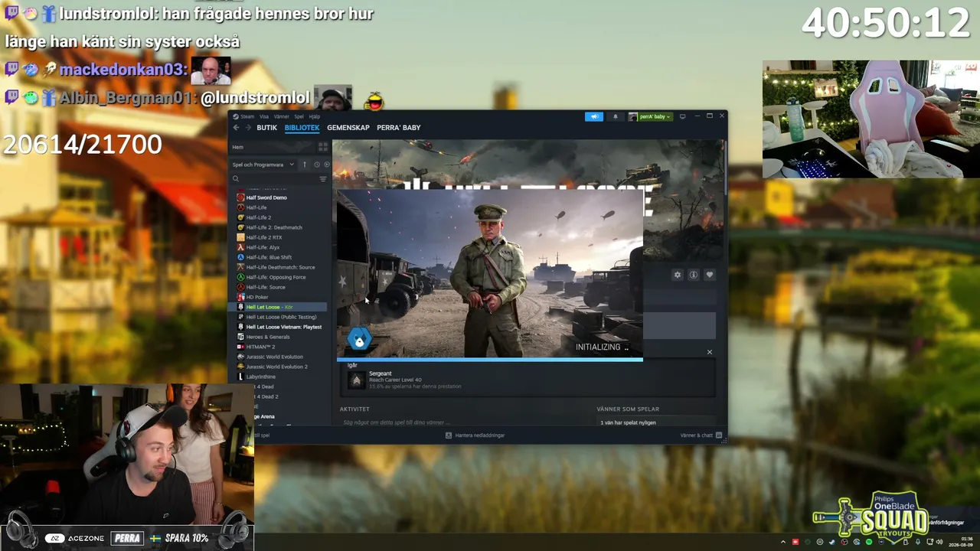The image size is (980, 551).
Task: Select Half-Life Deathmatch: Source in library
Action: [280, 267]
